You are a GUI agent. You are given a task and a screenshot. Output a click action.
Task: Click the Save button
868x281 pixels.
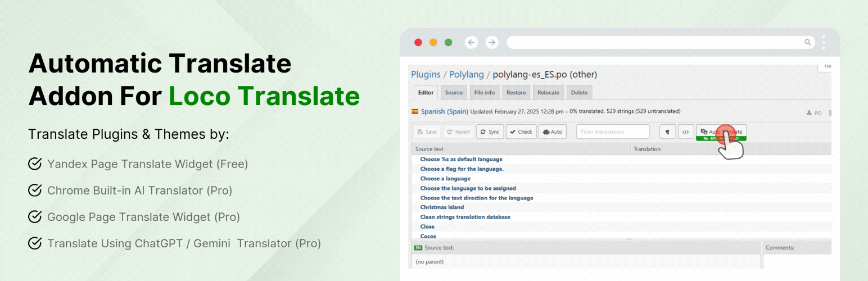[x=427, y=132]
